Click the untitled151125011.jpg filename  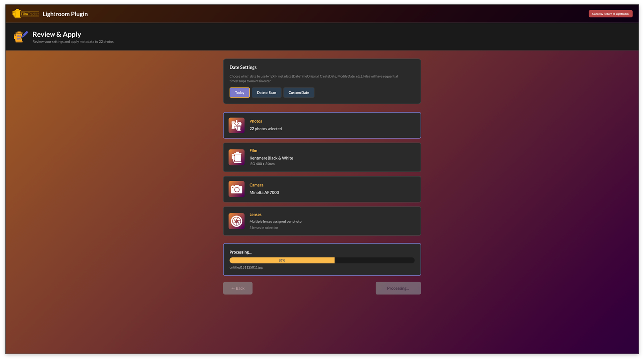[x=246, y=268]
